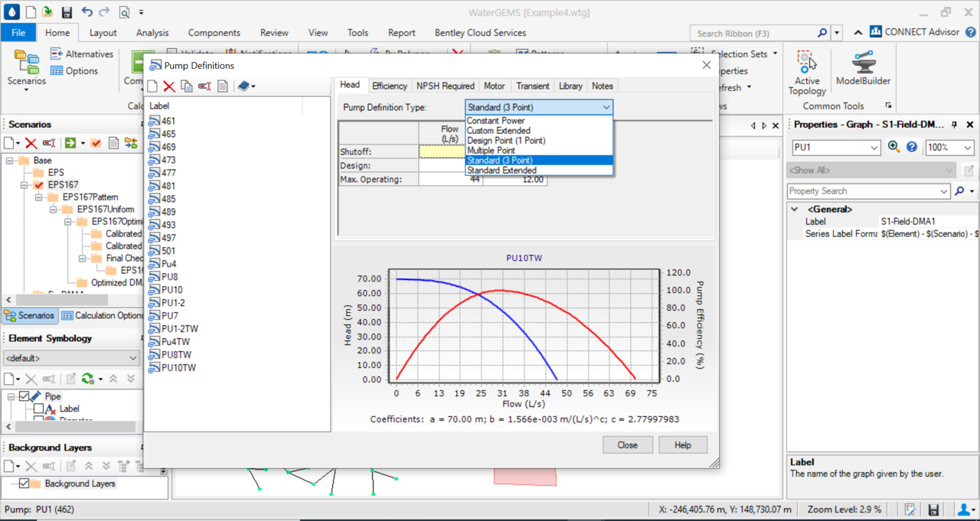Image resolution: width=980 pixels, height=521 pixels.
Task: Create a new pump definition
Action: coord(152,86)
